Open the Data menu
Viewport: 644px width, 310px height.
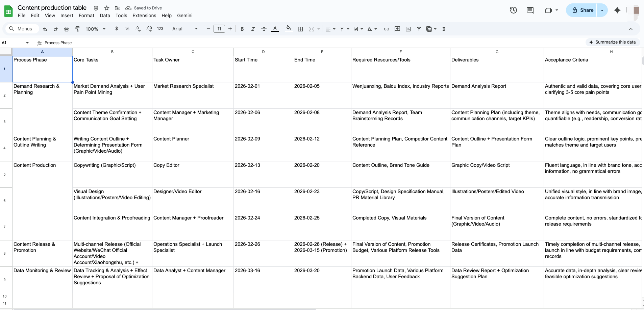point(105,16)
